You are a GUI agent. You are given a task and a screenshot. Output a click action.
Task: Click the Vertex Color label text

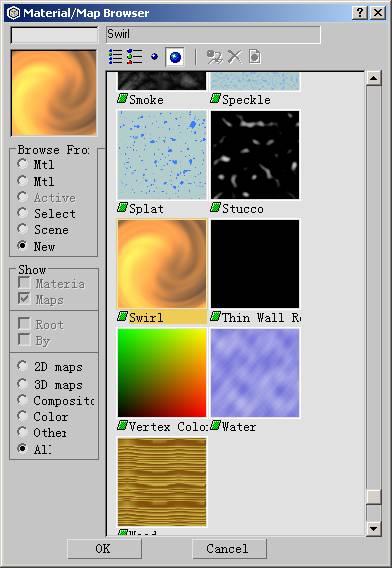[x=168, y=427]
